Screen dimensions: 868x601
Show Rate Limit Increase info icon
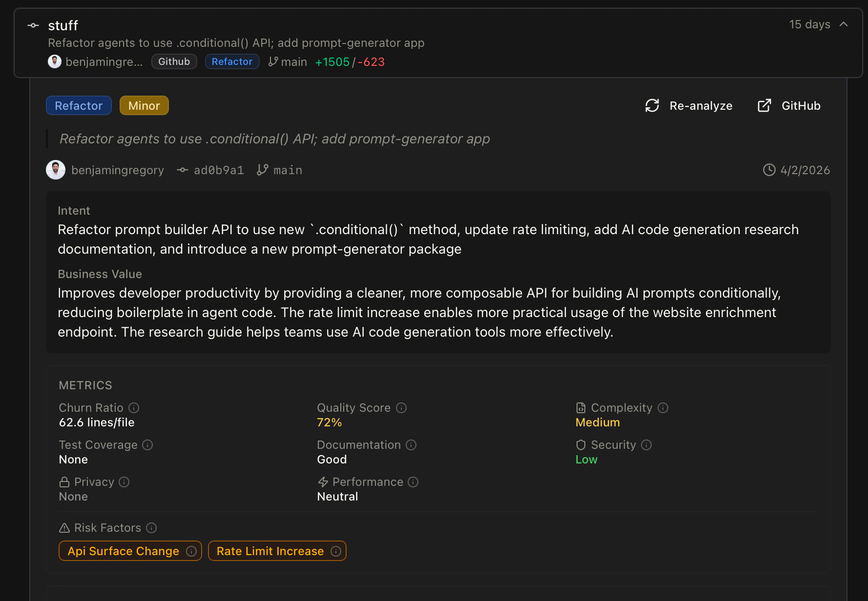coord(336,551)
